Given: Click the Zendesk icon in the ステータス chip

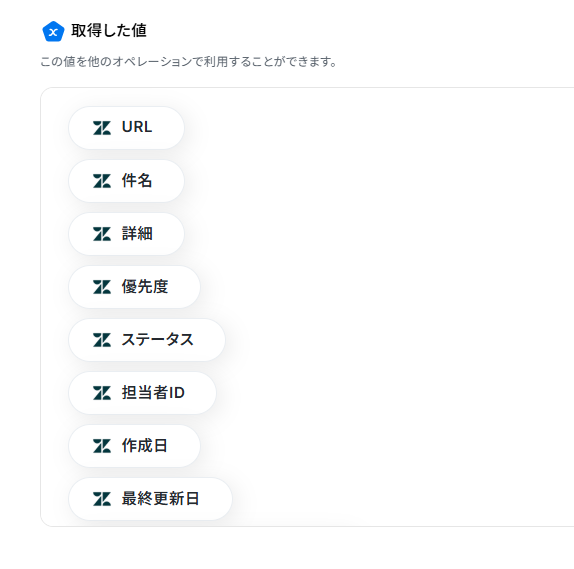Looking at the screenshot, I should point(102,340).
